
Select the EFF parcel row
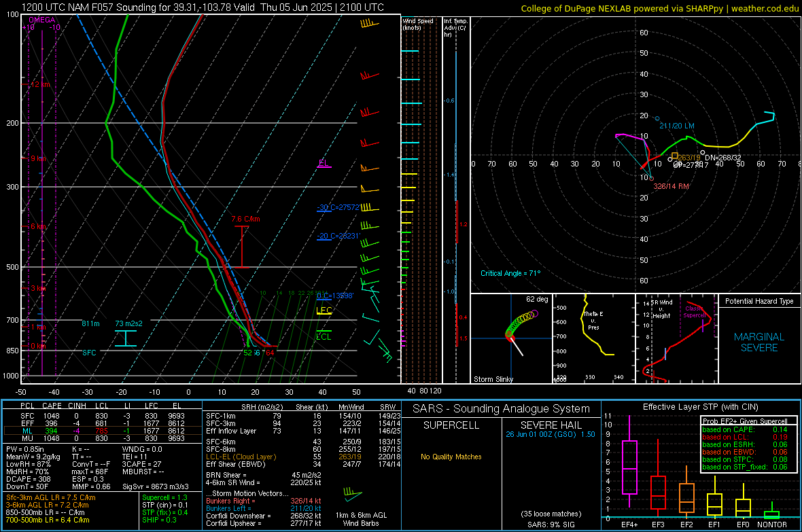tap(103, 423)
